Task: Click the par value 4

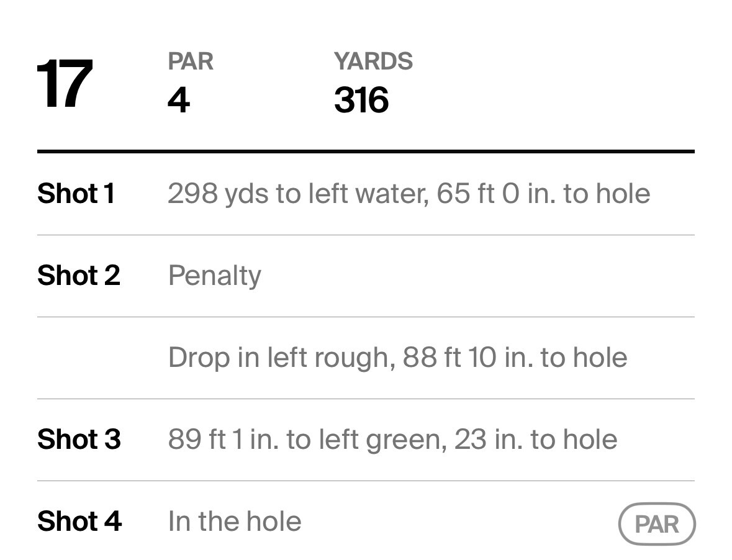Action: point(178,100)
